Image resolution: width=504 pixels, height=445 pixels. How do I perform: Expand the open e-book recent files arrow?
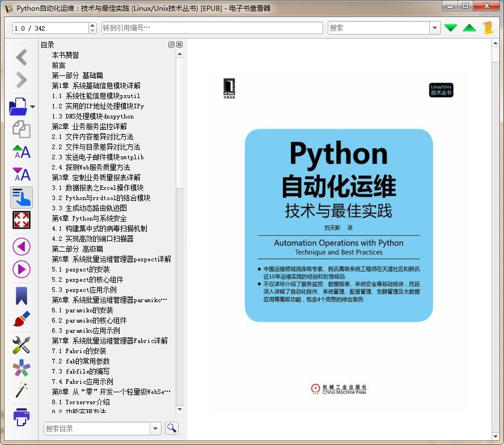point(32,107)
